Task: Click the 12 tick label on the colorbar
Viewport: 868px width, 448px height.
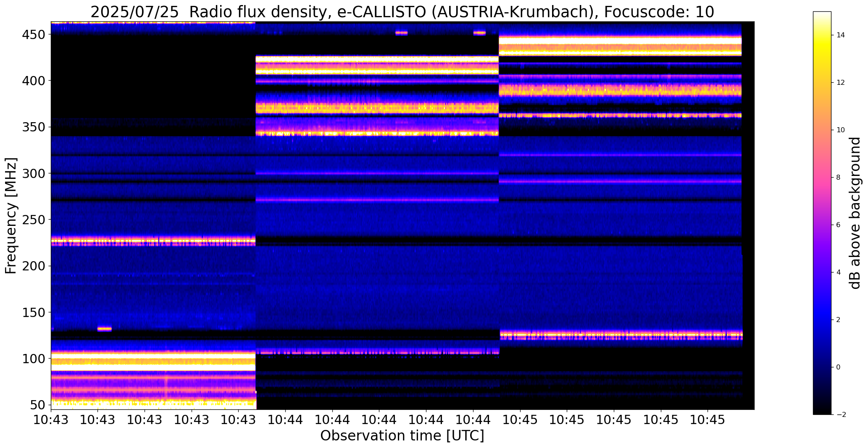Action: pyautogui.click(x=840, y=83)
